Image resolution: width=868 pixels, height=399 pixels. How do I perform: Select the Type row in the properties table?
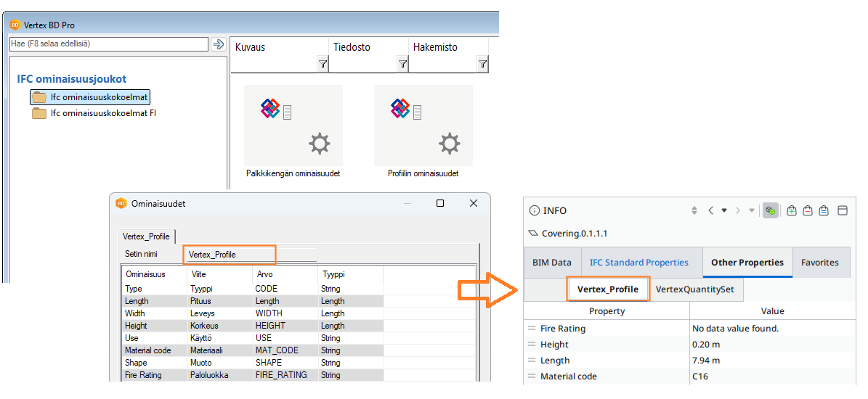pyautogui.click(x=299, y=289)
